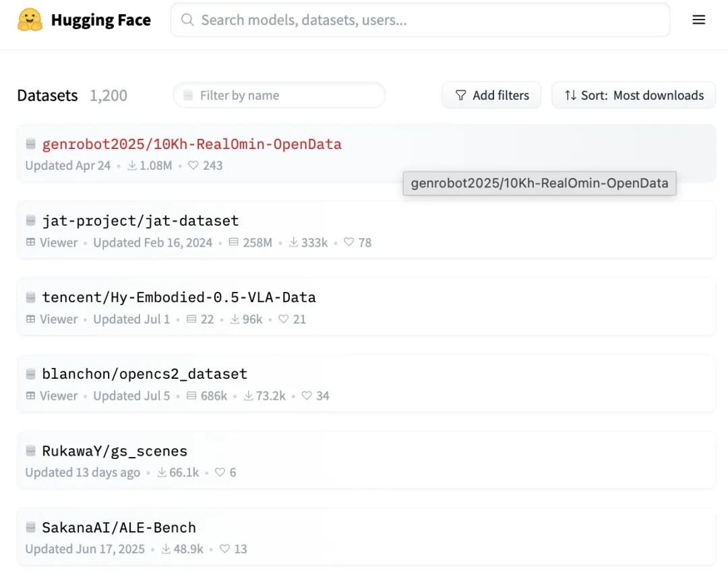Click Updated Jun 17, 2025 text
728x577 pixels.
[x=85, y=549]
